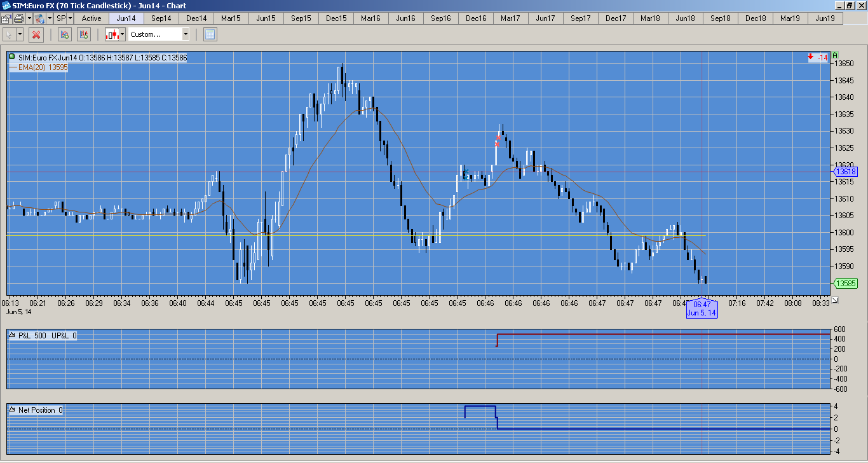Open the pointer tool dropdown arrow
Image resolution: width=868 pixels, height=463 pixels.
pos(20,34)
